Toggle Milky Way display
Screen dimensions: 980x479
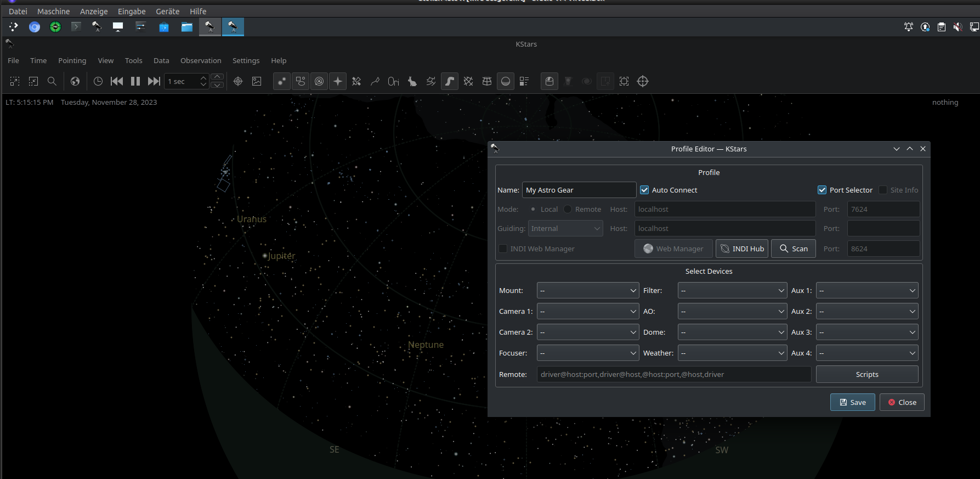pyautogui.click(x=450, y=81)
